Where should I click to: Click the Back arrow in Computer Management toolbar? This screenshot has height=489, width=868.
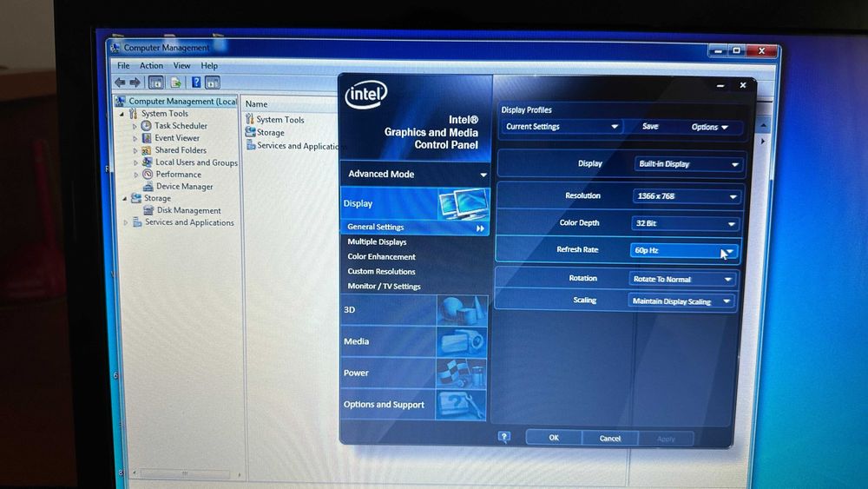click(x=120, y=83)
